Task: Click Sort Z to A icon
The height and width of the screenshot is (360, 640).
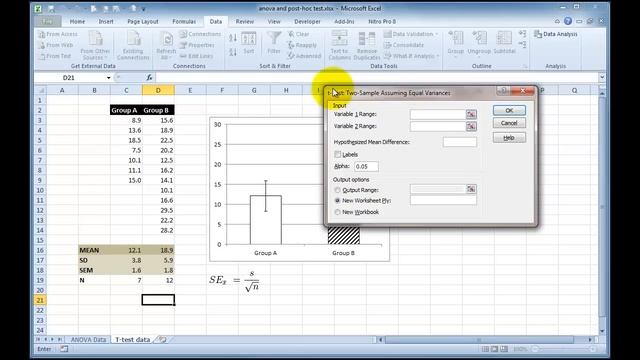Action: click(x=233, y=52)
